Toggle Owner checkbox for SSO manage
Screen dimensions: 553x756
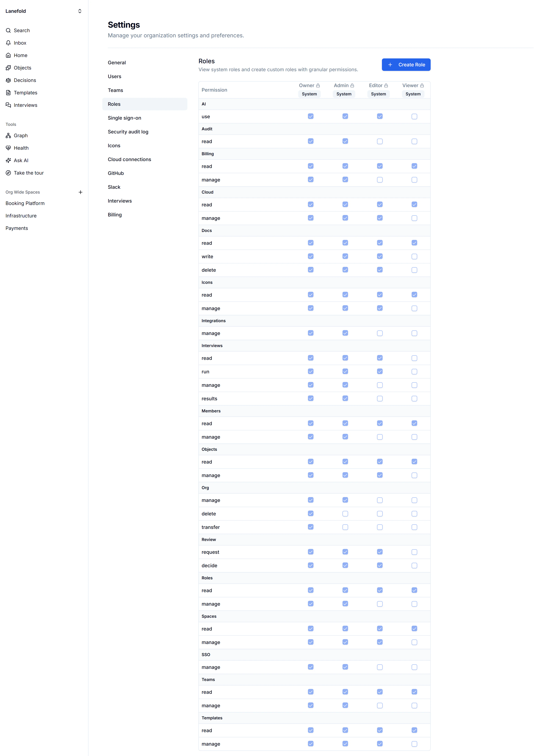coord(311,667)
